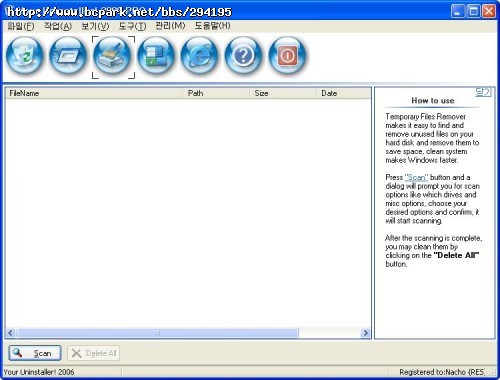Click the Delete All button
The width and height of the screenshot is (500, 380).
(94, 353)
